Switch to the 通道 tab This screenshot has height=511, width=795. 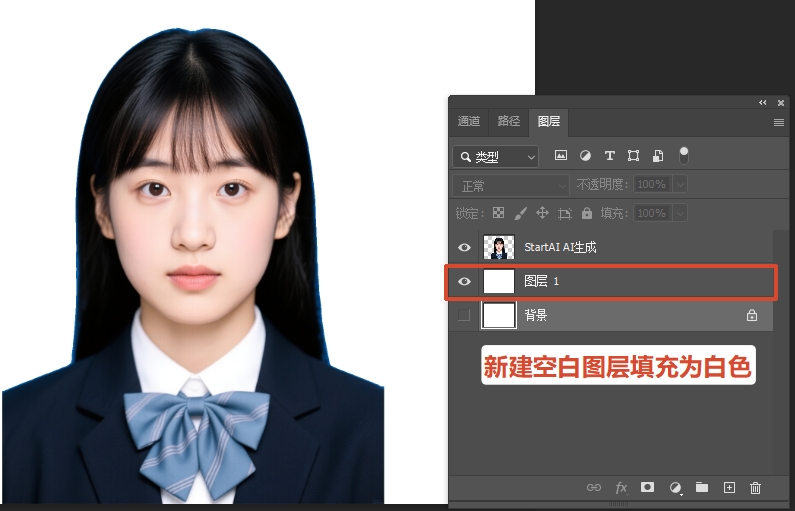(468, 121)
